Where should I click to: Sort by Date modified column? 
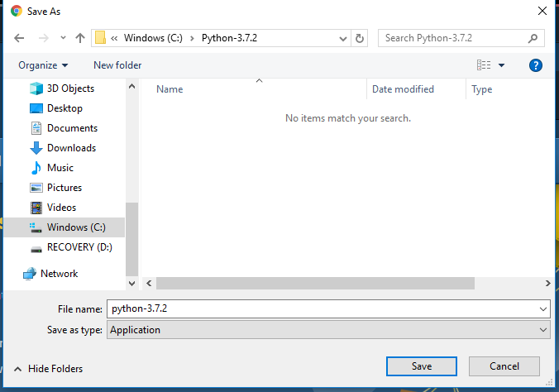pos(403,89)
